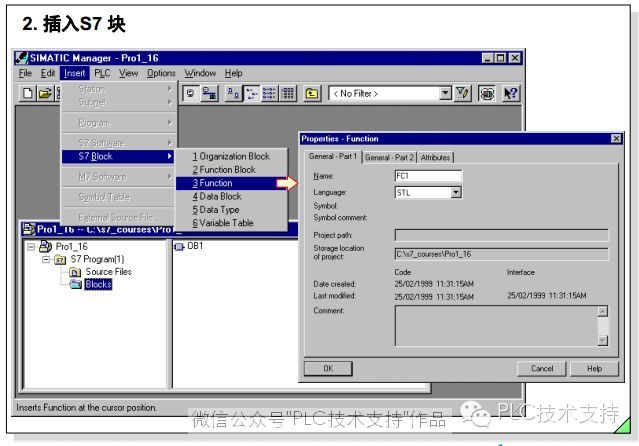Choose 5 Data Type
Viewport: 639px width, 446px height.
tap(231, 210)
